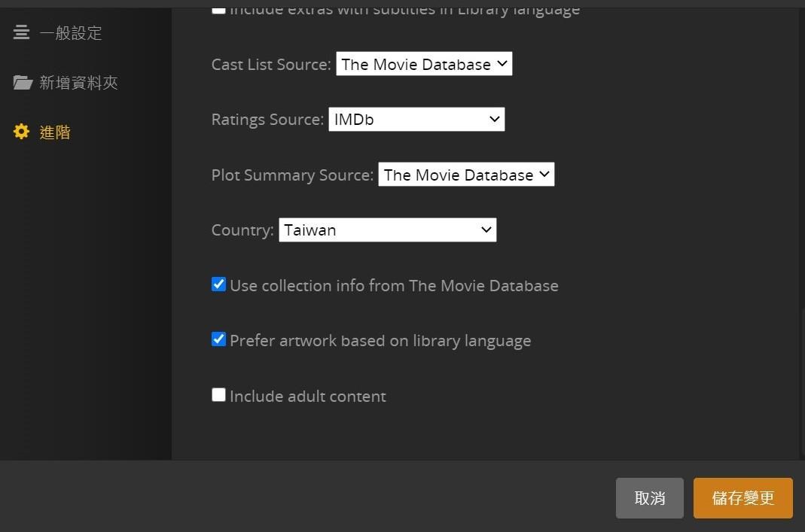Select the 進階 section label
This screenshot has height=532, width=805.
55,132
